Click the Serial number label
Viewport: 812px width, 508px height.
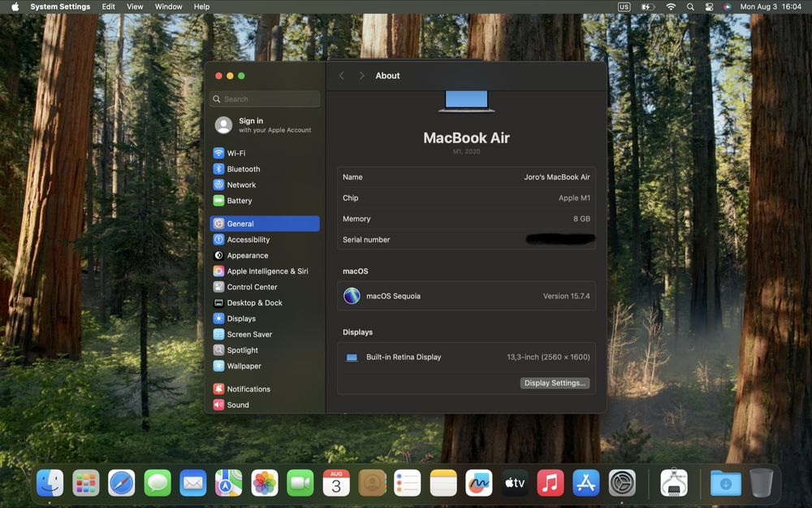pos(366,240)
